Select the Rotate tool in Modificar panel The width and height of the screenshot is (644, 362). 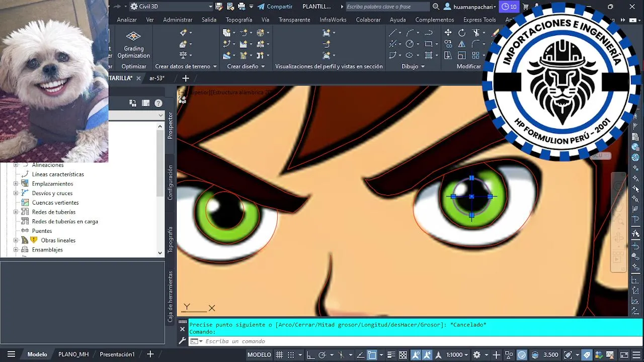(x=462, y=33)
